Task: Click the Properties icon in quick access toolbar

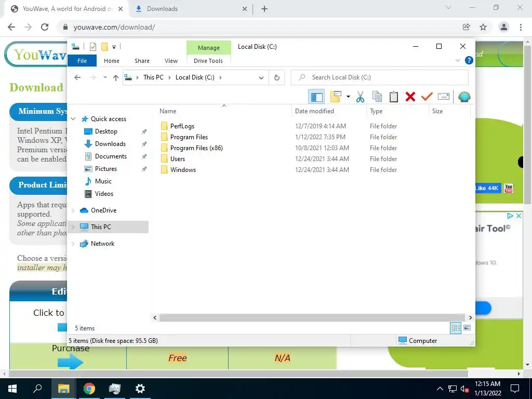Action: (93, 47)
